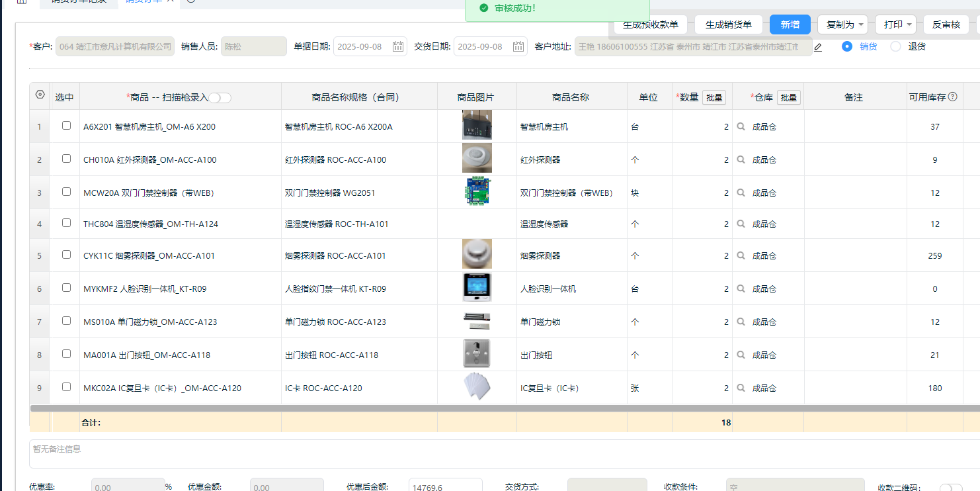The image size is (980, 491).
Task: Click available stock value 180
Action: coord(934,388)
